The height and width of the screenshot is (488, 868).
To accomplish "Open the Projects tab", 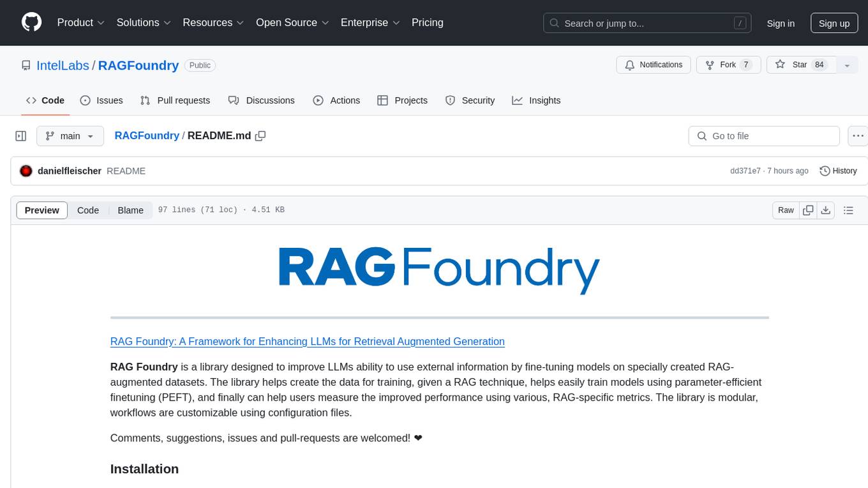I will [403, 100].
